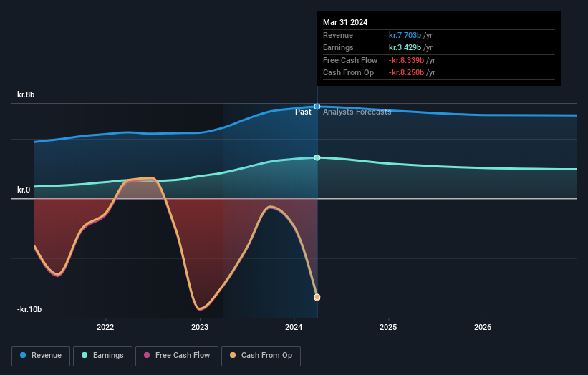The width and height of the screenshot is (588, 375).
Task: Click the 'Analysts Forecasts' label
Action: [357, 112]
